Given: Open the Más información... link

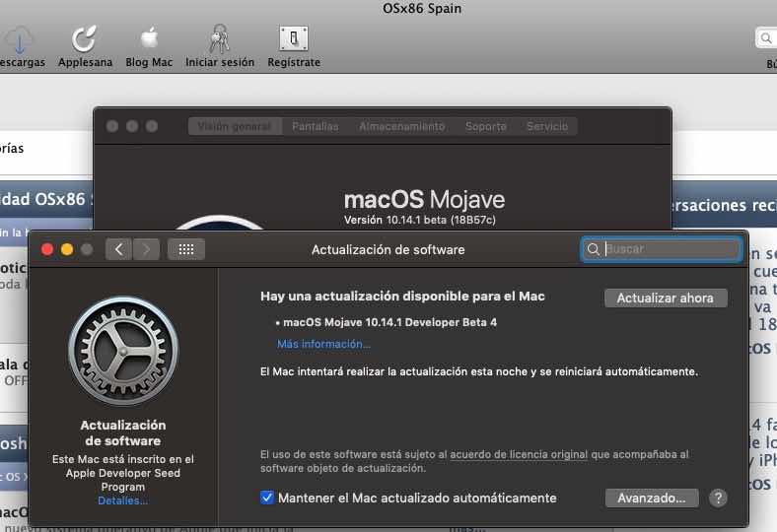Looking at the screenshot, I should (x=323, y=344).
